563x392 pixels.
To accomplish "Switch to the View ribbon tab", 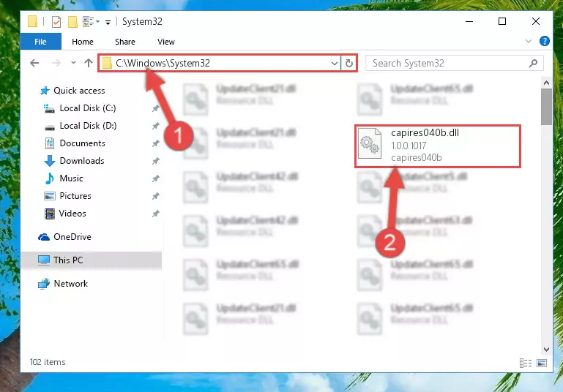I will [166, 42].
